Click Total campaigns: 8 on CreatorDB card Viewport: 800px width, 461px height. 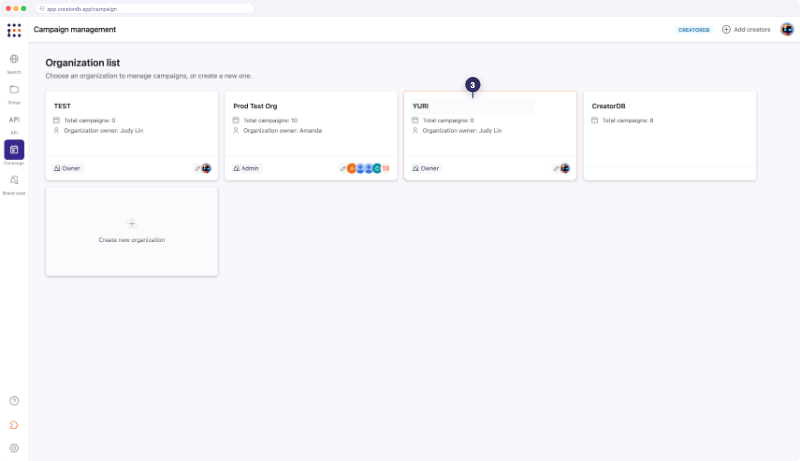pos(628,120)
